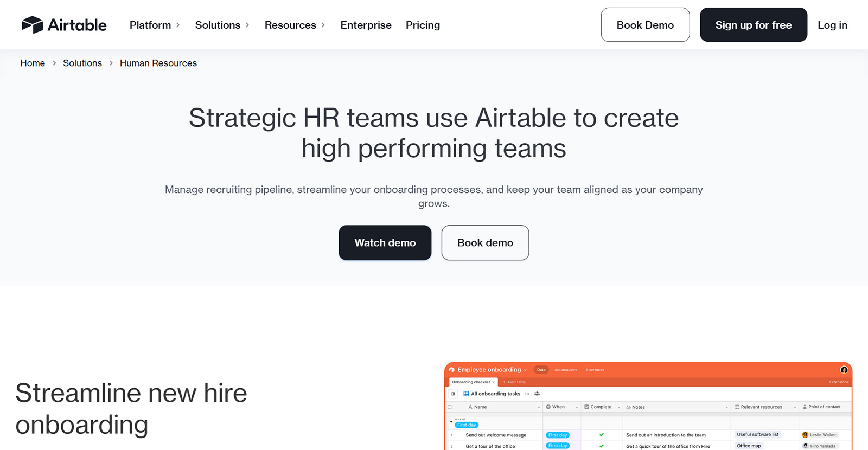This screenshot has height=450, width=868.
Task: Tick the select-all rows checkbox
Action: pos(450,407)
